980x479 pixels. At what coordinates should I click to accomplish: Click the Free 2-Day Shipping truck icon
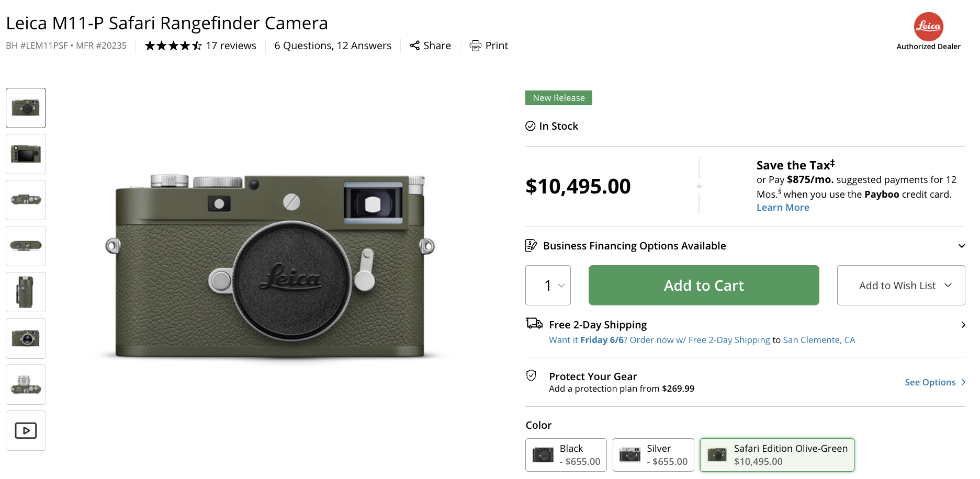[x=534, y=324]
